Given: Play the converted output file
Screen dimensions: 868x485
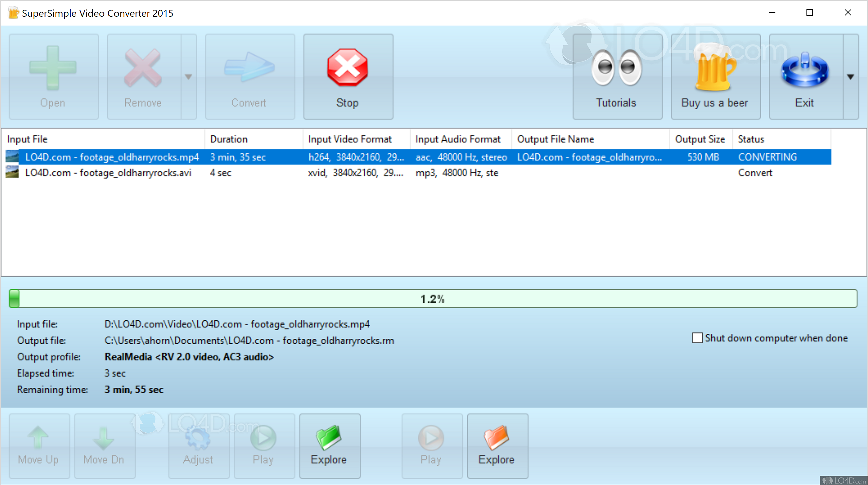Looking at the screenshot, I should click(x=432, y=446).
